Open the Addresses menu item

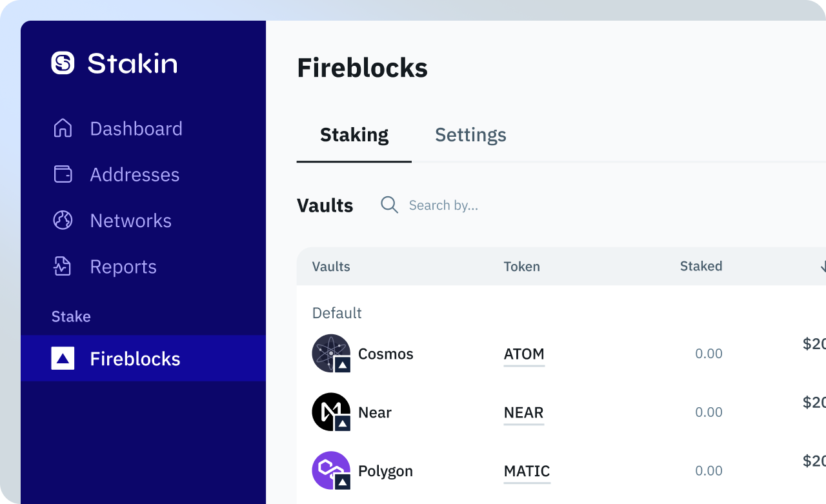(x=135, y=175)
